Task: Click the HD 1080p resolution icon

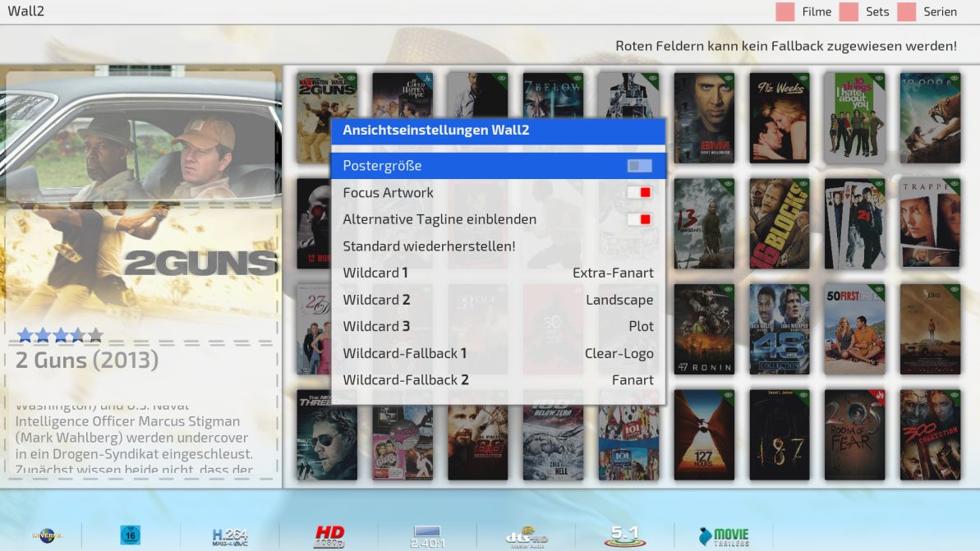Action: click(x=329, y=536)
